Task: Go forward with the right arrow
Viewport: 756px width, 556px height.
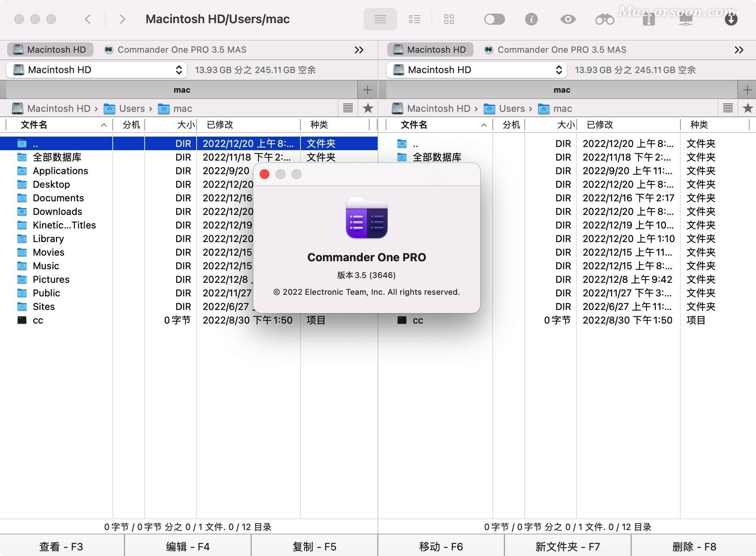Action: coord(122,19)
